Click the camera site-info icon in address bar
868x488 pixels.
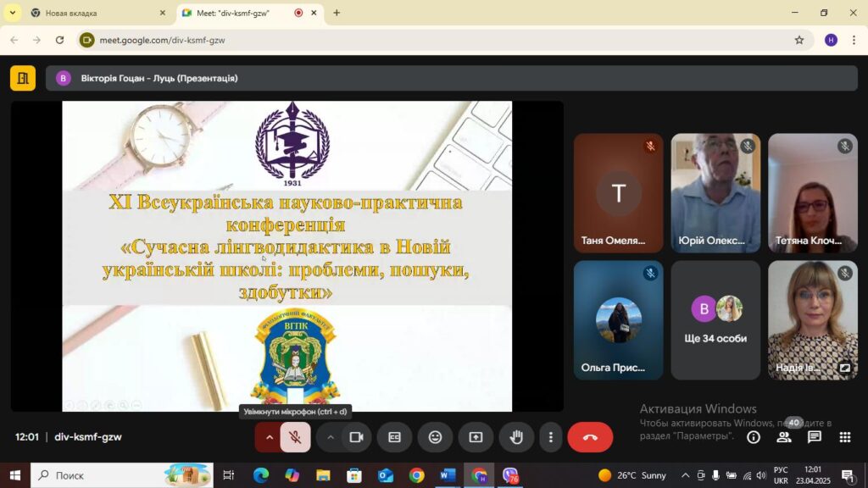87,40
